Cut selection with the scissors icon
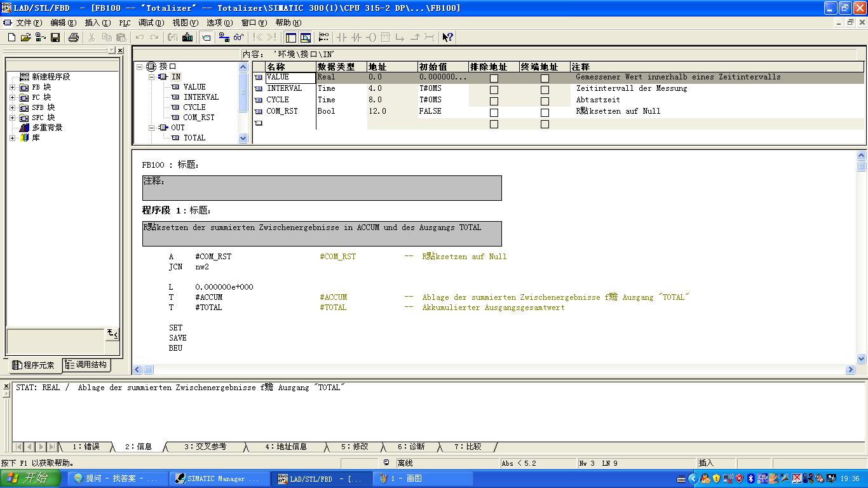The height and width of the screenshot is (488, 868). point(92,37)
